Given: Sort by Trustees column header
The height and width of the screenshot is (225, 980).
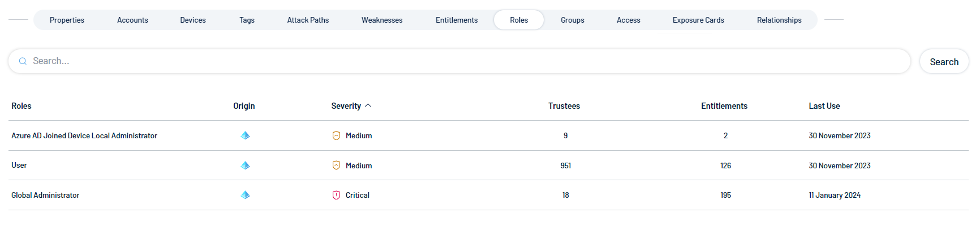Looking at the screenshot, I should (564, 106).
